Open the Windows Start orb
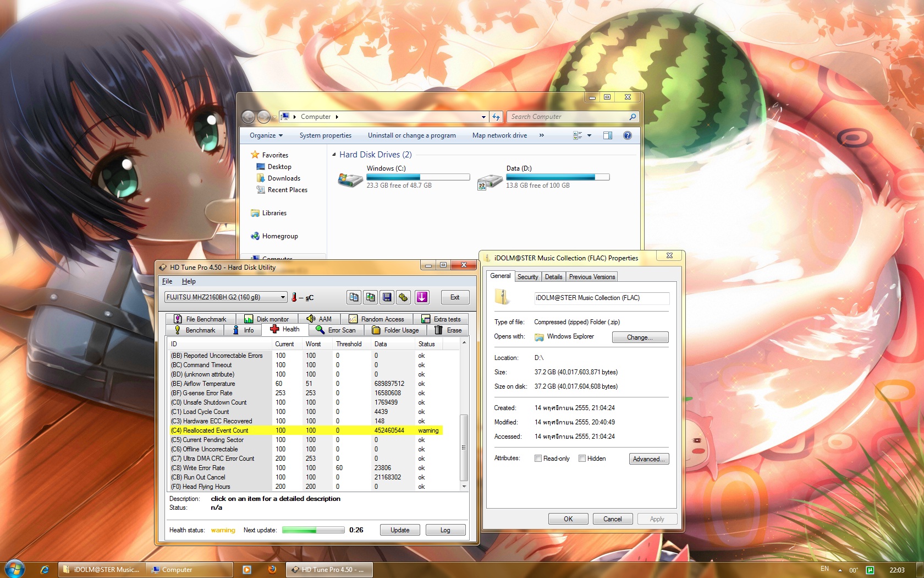The height and width of the screenshot is (578, 924). pos(15,569)
